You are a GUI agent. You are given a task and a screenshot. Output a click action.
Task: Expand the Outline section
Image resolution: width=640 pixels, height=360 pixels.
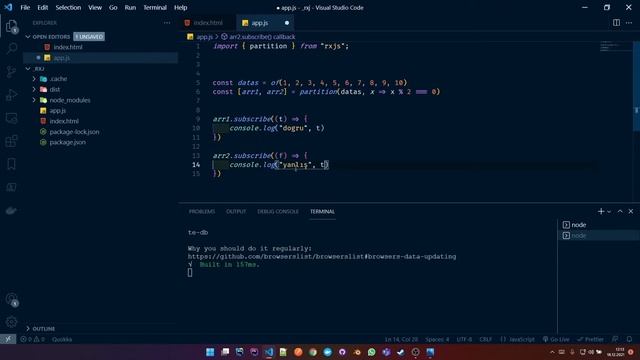[28, 329]
